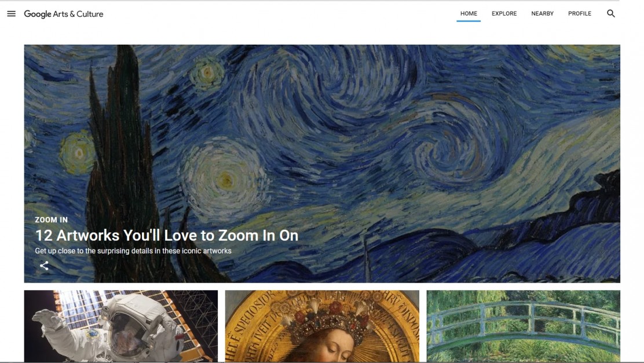
Task: Switch to the HOME tab
Action: point(469,13)
